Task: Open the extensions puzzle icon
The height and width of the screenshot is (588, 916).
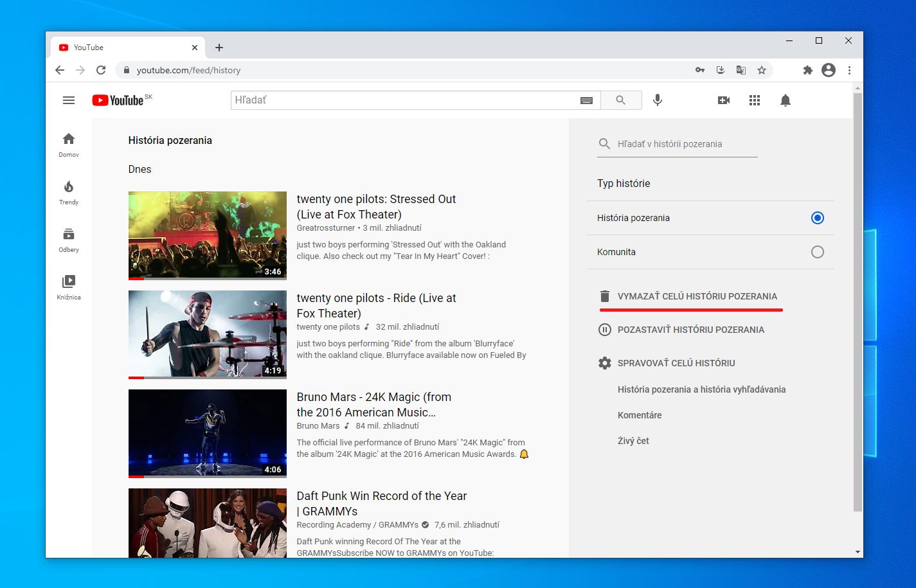Action: 808,70
